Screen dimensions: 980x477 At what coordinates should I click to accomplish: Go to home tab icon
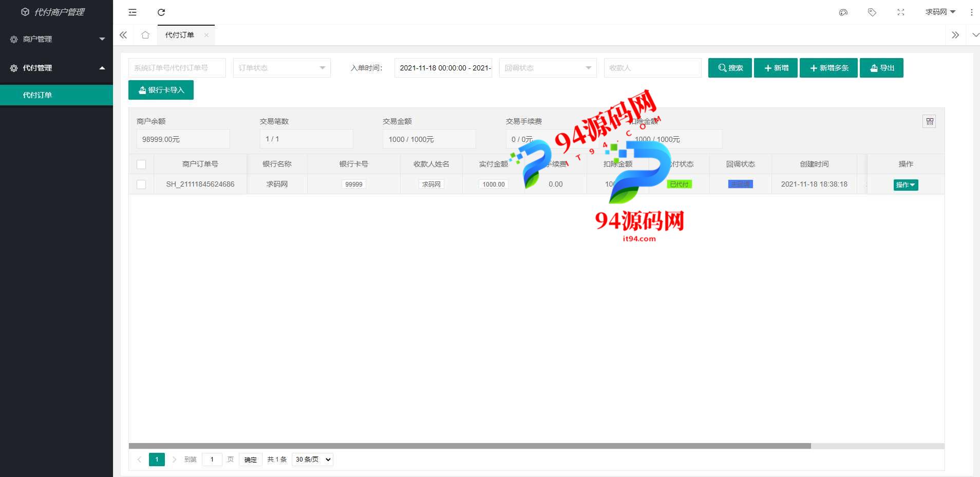click(x=145, y=35)
